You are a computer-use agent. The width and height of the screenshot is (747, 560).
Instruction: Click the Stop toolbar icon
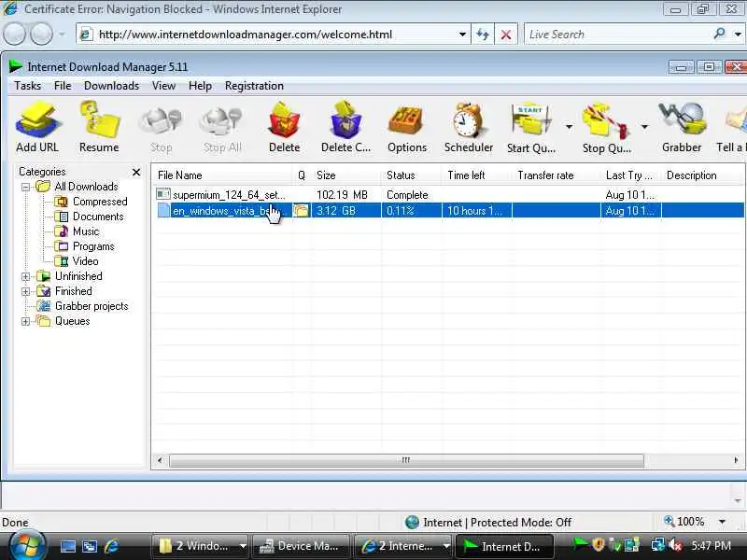coord(161,127)
